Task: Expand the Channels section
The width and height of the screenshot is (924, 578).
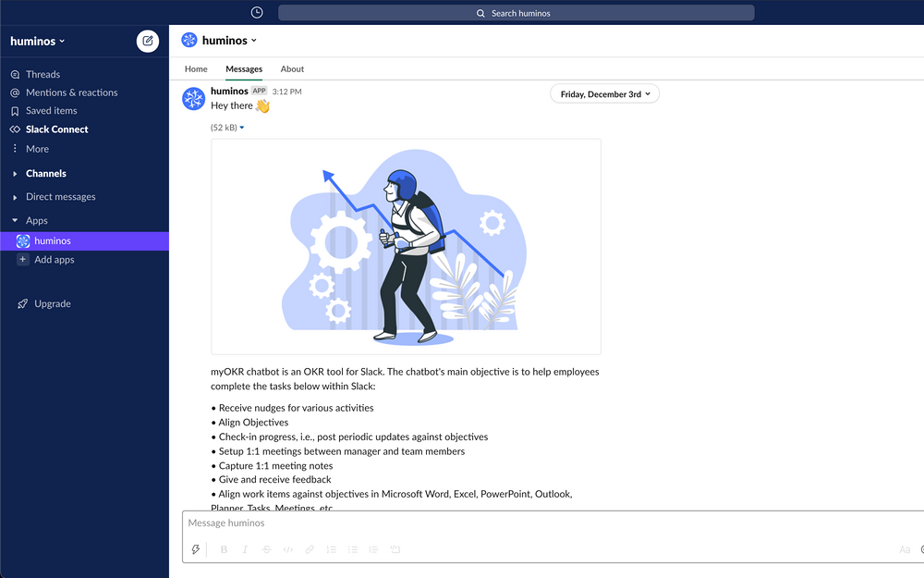Action: point(15,174)
